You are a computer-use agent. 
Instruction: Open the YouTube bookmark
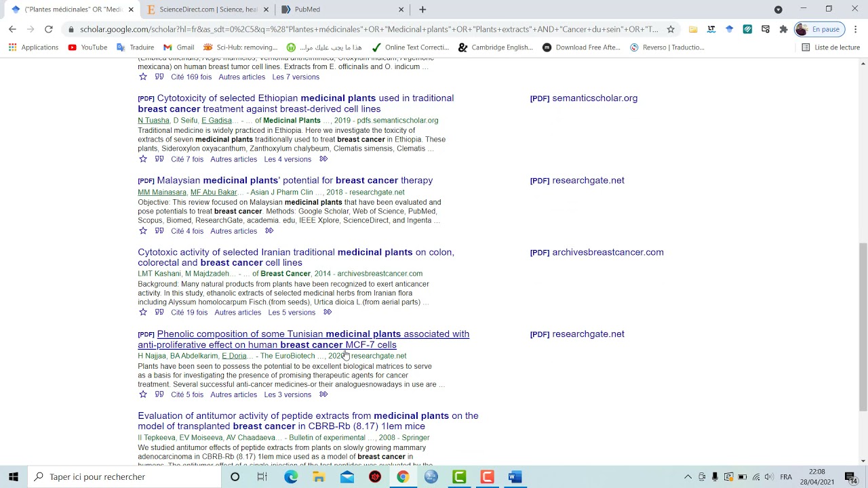coord(87,47)
